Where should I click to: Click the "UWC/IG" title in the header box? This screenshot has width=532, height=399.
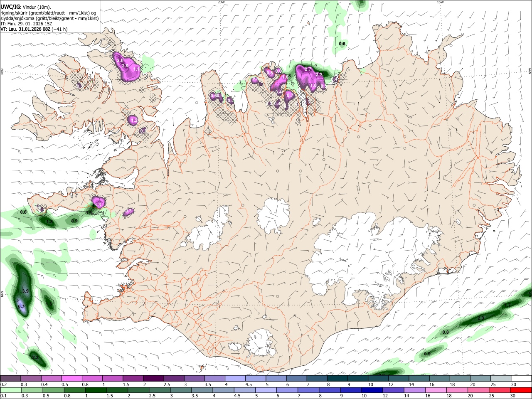click(10, 7)
